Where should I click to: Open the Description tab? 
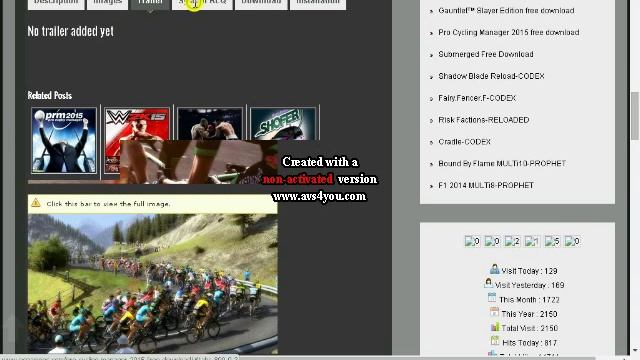tap(56, 3)
